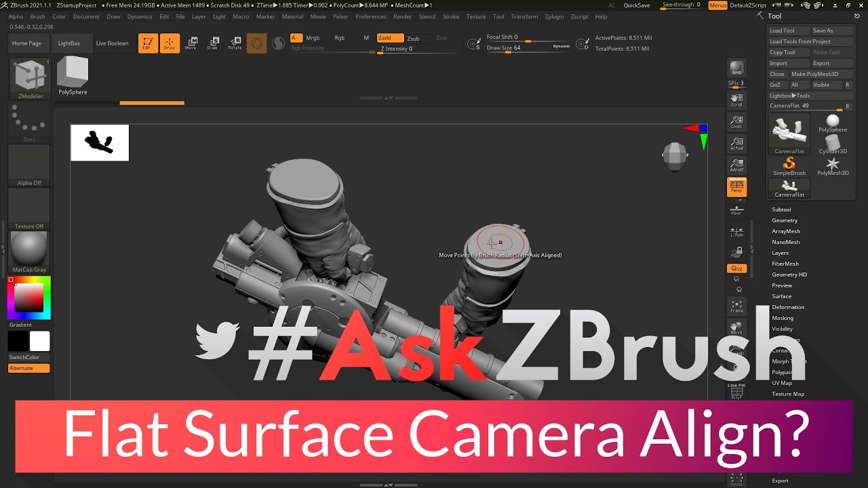Pick a color in the color picker
Viewport: 868px width, 488px height.
(x=29, y=298)
